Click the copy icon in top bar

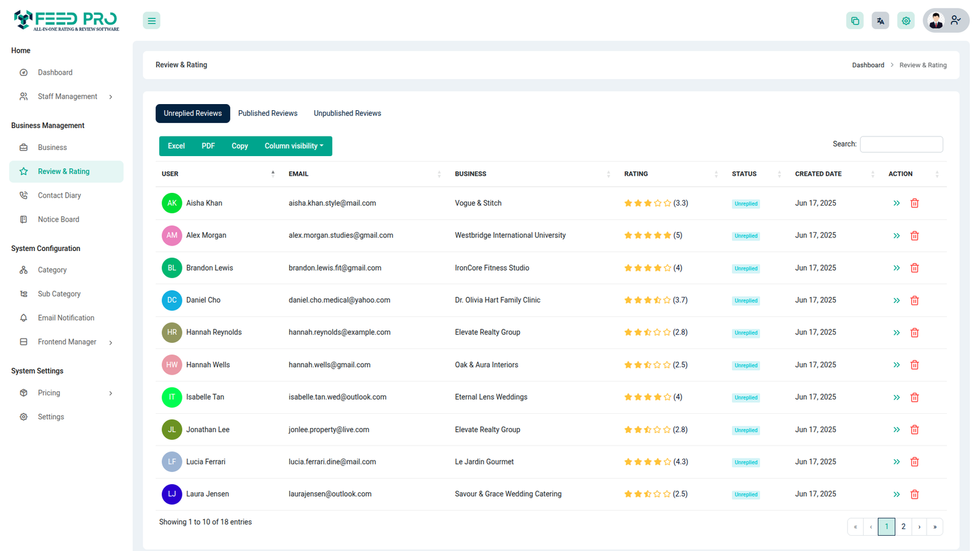click(x=854, y=21)
